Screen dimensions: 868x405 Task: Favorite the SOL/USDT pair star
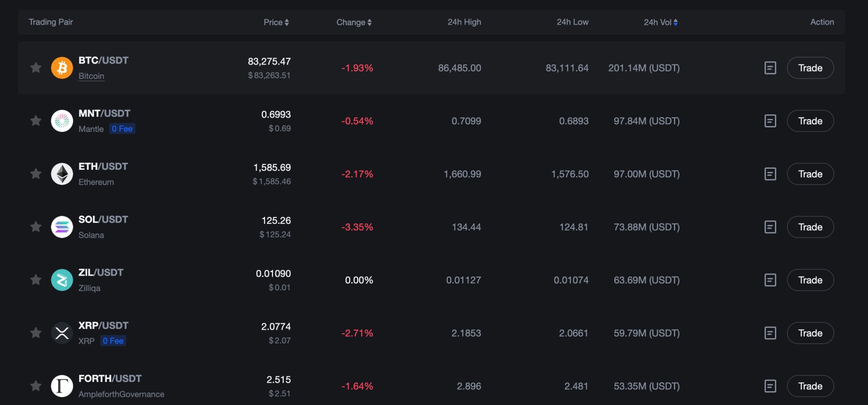point(35,227)
